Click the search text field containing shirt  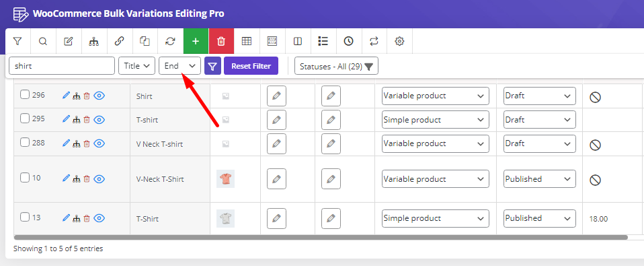coord(62,66)
